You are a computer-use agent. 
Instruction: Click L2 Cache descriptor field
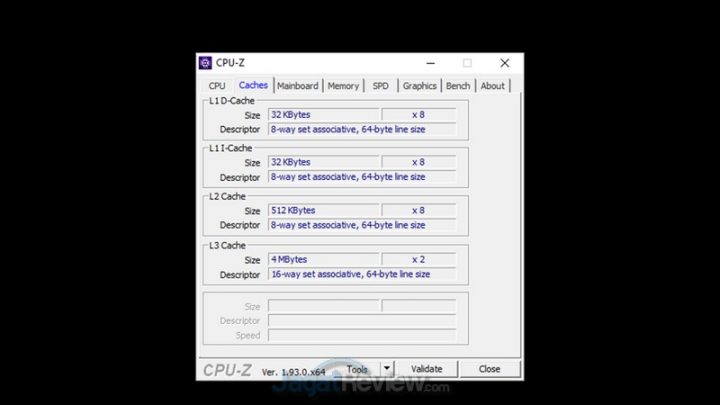click(362, 225)
